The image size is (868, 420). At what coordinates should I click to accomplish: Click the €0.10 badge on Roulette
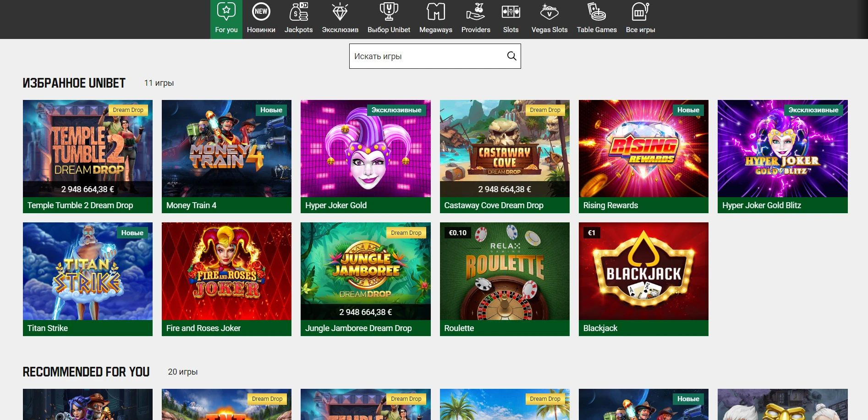point(458,233)
